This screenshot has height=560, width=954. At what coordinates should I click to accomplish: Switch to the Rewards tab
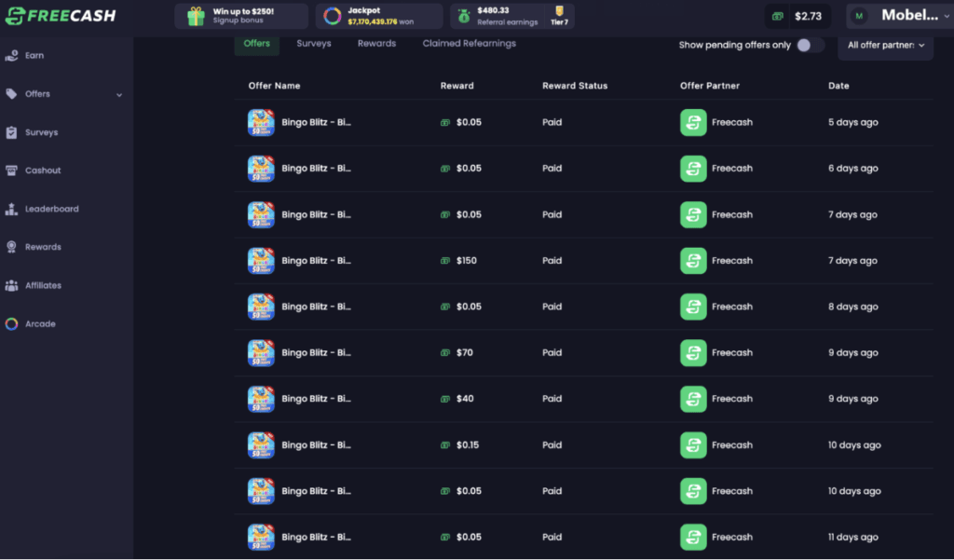point(376,44)
